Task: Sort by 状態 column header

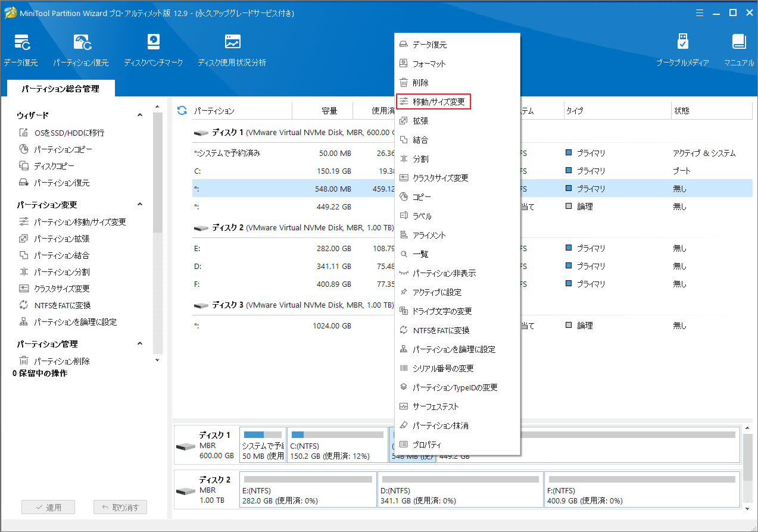Action: (x=682, y=111)
